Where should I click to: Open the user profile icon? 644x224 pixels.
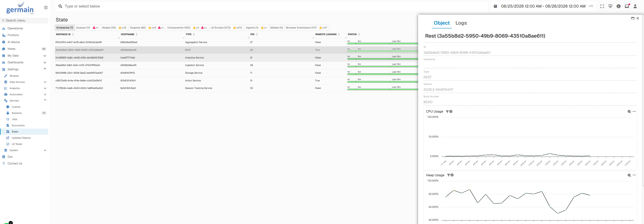tap(635, 6)
